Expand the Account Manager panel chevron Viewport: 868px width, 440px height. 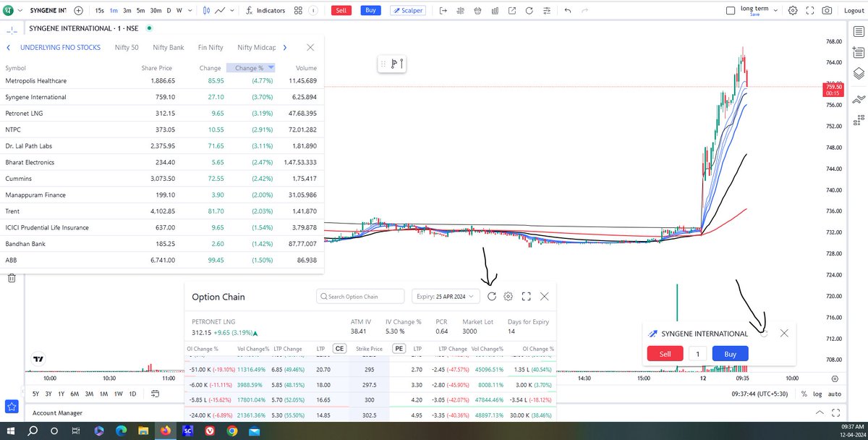(x=819, y=412)
